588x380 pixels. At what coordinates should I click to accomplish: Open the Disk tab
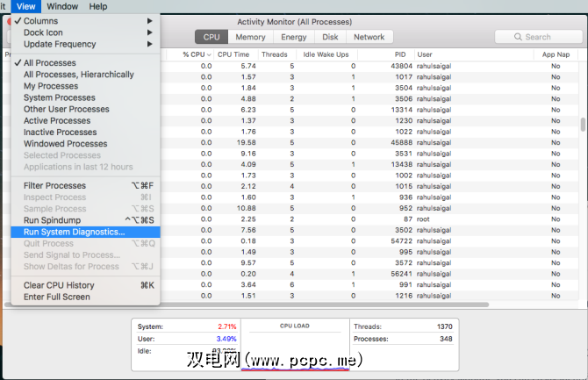coord(330,37)
